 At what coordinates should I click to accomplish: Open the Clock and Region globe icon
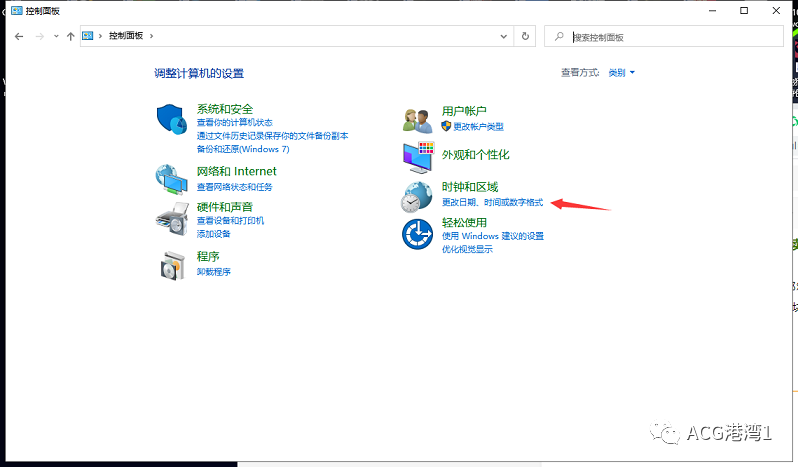[417, 197]
